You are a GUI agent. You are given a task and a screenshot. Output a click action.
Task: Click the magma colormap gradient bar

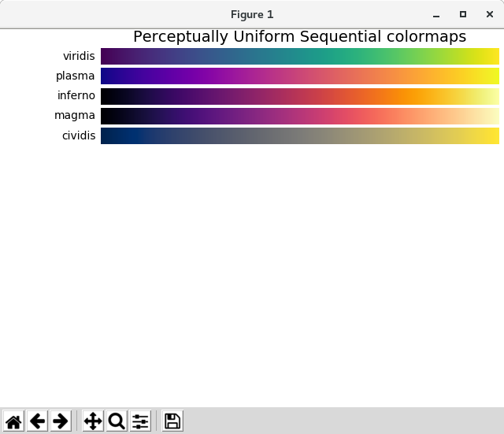(x=300, y=116)
